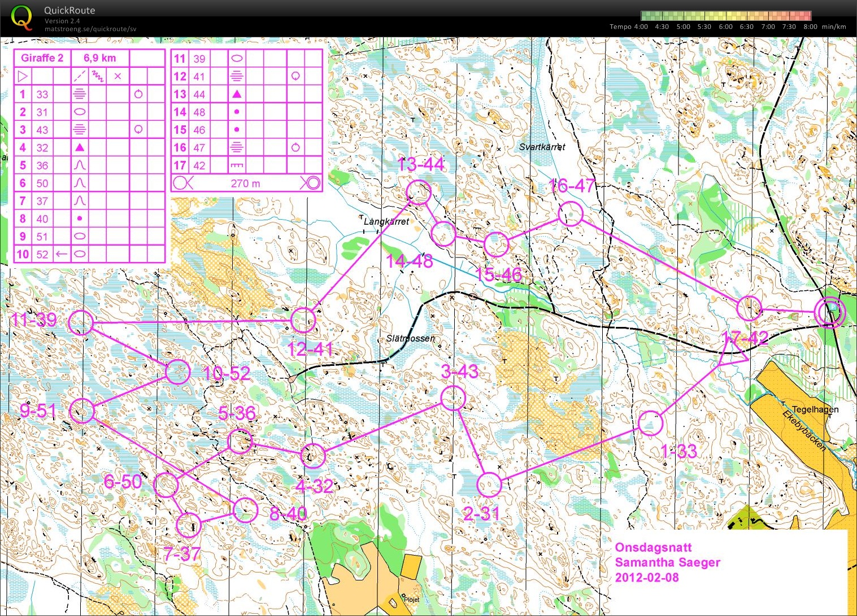Click the 'min/km' unit label
The height and width of the screenshot is (616, 857).
pos(834,27)
